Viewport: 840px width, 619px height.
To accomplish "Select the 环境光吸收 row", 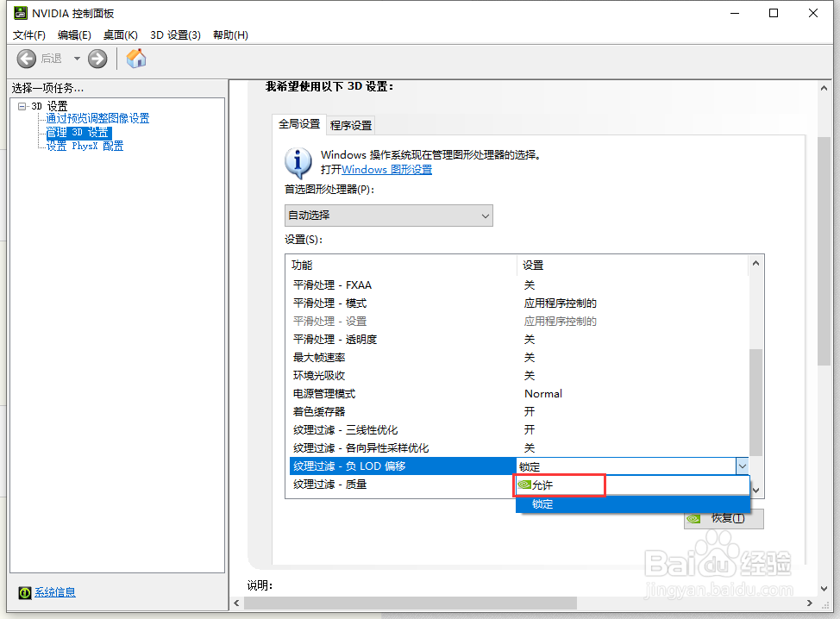I will click(x=518, y=375).
